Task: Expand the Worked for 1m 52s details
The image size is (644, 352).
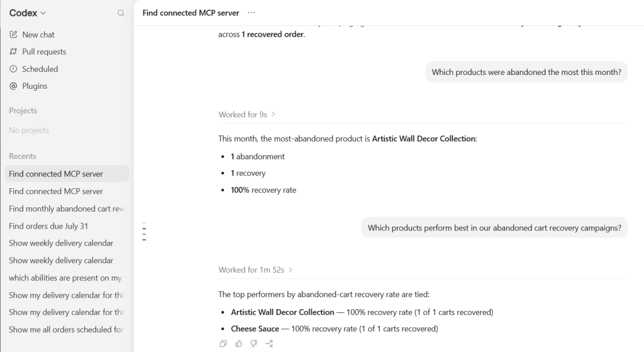Action: [255, 270]
